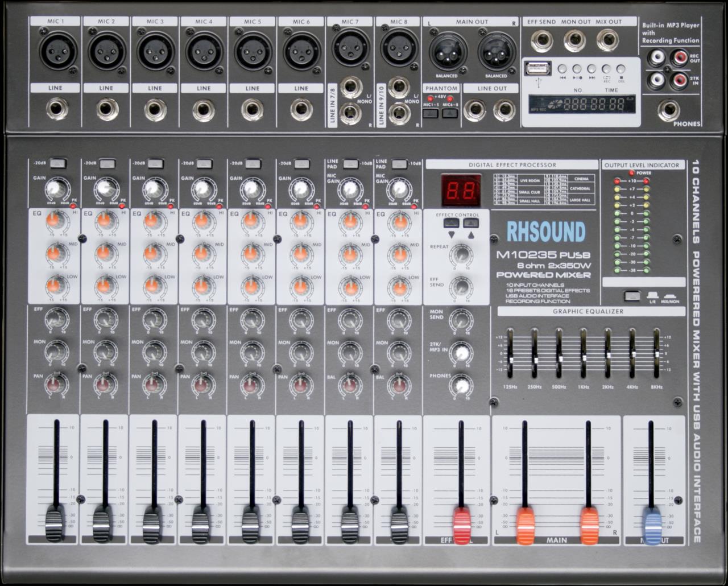The height and width of the screenshot is (586, 728).
Task: Select the channel 7 BAL knob
Action: [x=350, y=385]
